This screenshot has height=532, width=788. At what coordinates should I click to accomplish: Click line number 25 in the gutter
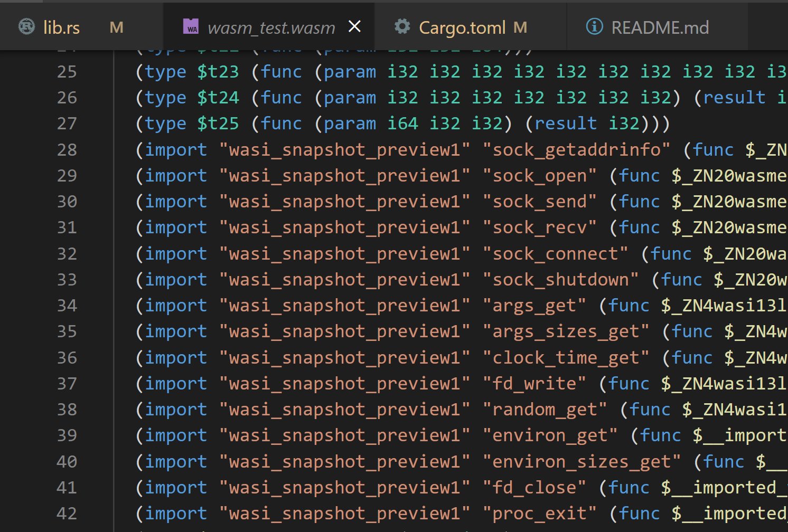point(67,72)
